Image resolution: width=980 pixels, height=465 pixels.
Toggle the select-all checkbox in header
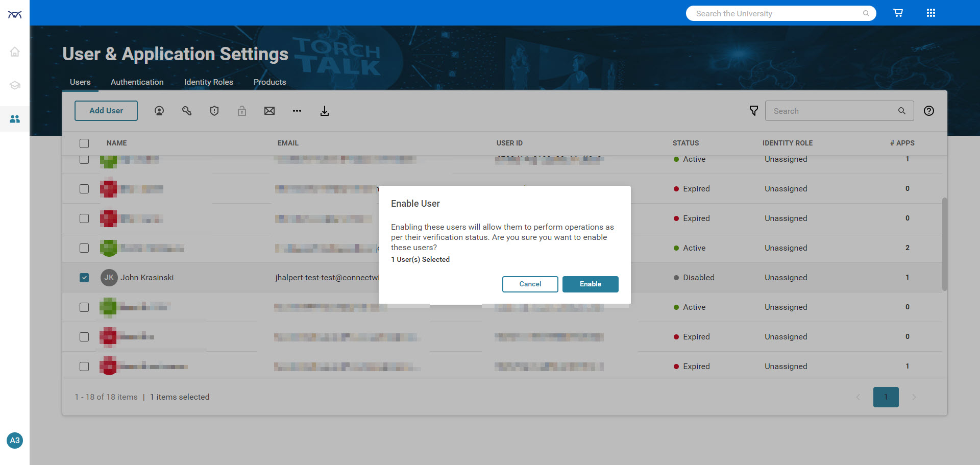coord(84,143)
